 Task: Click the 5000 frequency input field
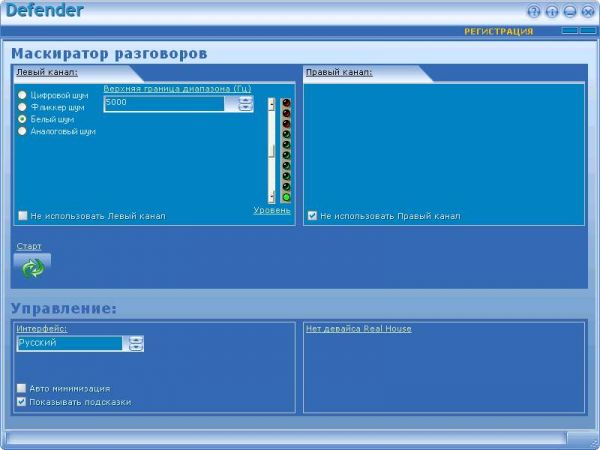coord(164,104)
